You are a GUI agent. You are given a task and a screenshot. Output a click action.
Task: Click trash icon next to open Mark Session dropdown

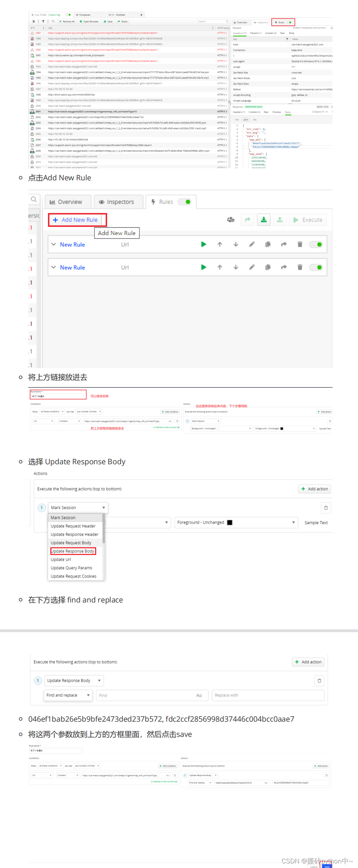(326, 508)
